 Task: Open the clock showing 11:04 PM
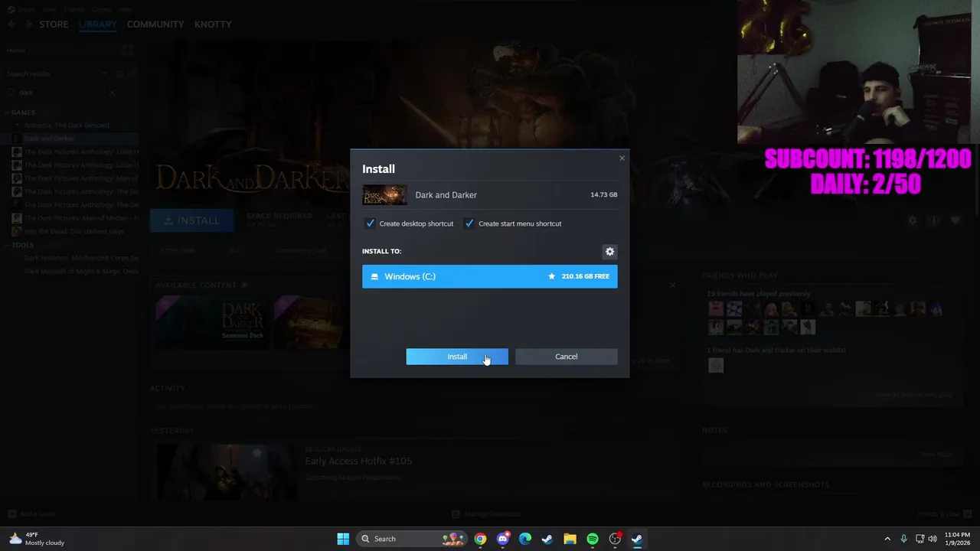pos(957,539)
